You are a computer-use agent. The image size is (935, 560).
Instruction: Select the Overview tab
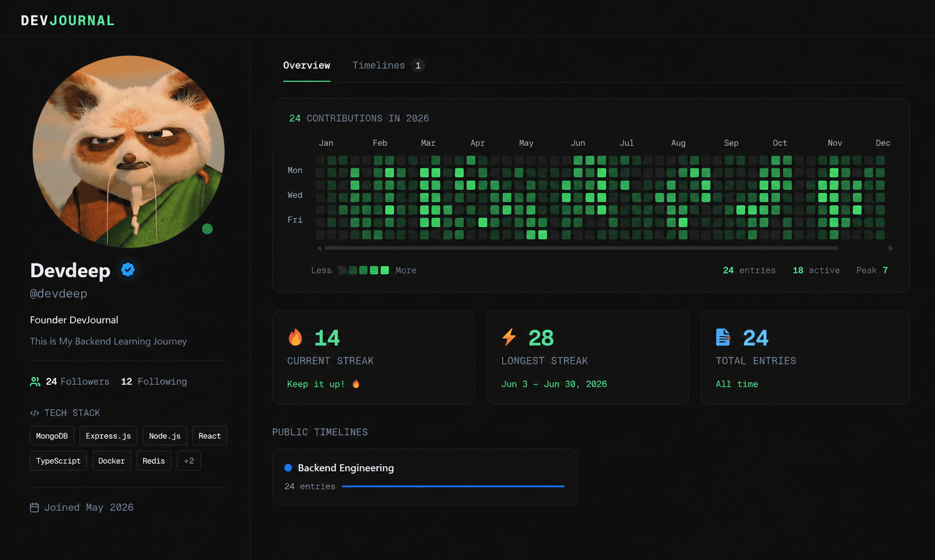tap(306, 65)
